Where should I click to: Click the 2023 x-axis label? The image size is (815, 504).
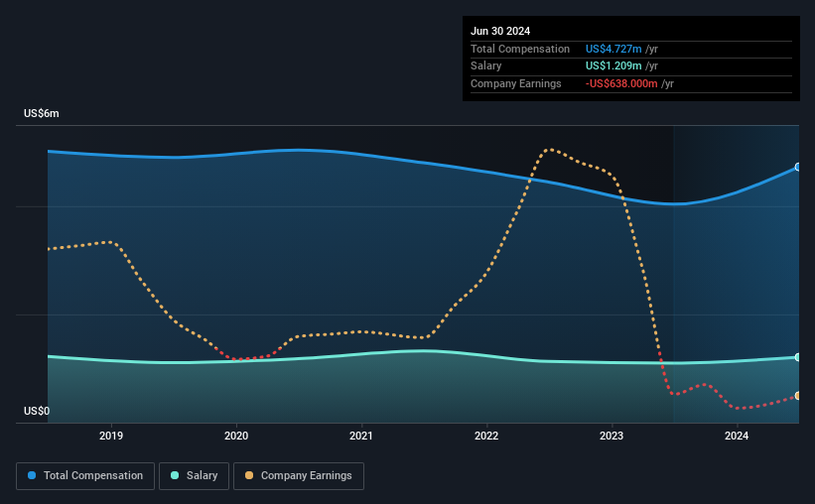pos(611,436)
